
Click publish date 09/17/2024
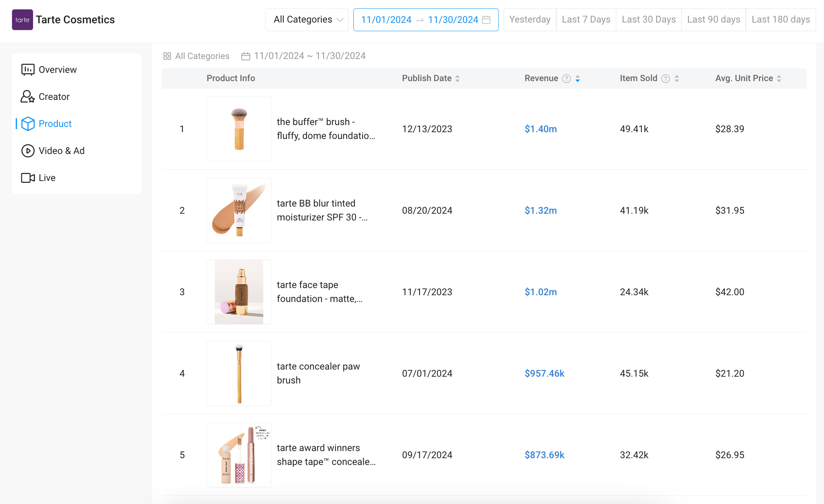pyautogui.click(x=427, y=455)
